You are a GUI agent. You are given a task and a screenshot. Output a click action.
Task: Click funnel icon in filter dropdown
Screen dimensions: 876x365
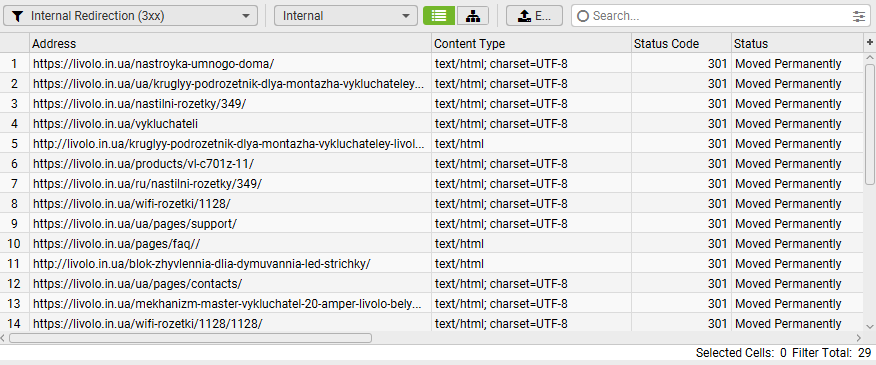[x=18, y=16]
